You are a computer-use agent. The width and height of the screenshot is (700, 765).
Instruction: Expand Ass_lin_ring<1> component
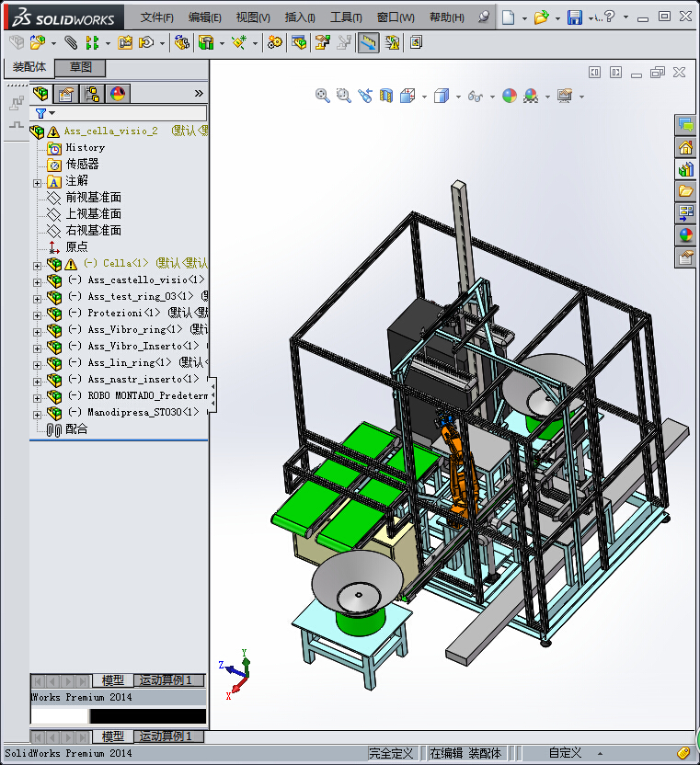(37, 365)
